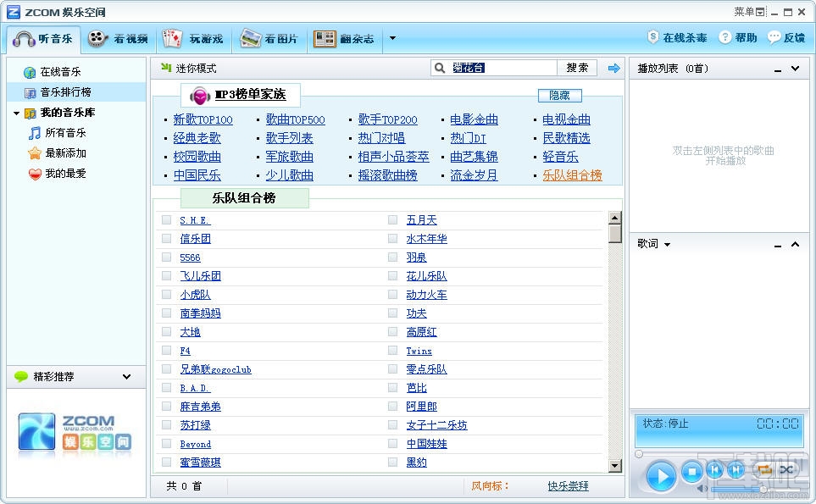Viewport: 816px width, 504px height.
Task: Collapse the 我的音乐库 tree node
Action: 17,113
